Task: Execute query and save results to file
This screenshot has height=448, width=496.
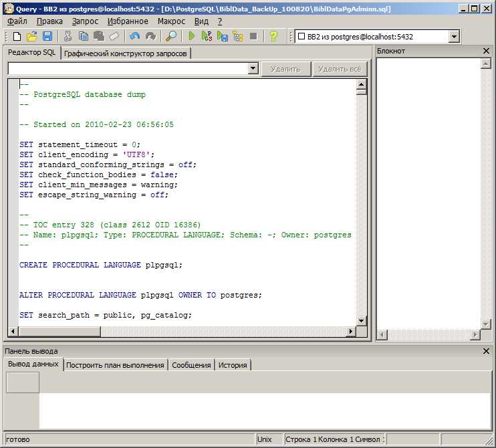Action: 223,36
